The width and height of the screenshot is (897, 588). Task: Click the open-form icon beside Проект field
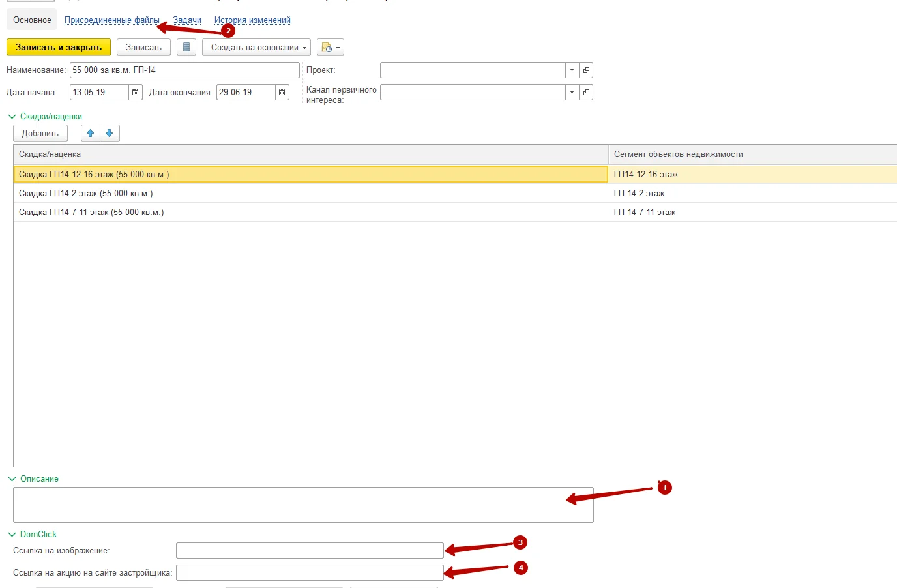pos(586,70)
